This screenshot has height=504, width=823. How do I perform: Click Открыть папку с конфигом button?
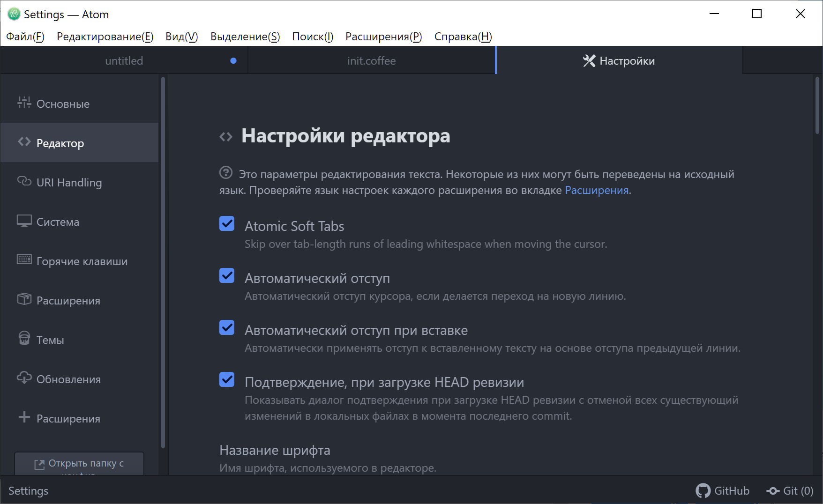tap(79, 464)
